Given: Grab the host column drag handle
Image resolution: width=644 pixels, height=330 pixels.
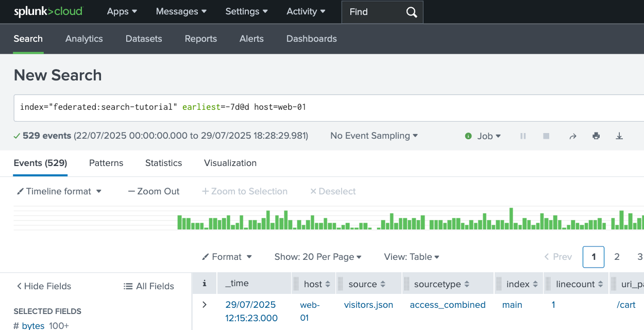Looking at the screenshot, I should [296, 284].
